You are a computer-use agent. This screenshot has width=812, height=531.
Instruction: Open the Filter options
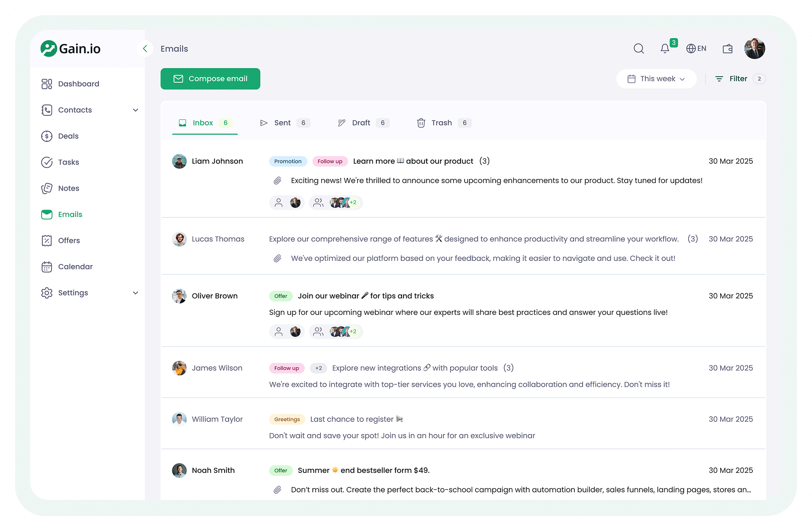click(x=740, y=79)
